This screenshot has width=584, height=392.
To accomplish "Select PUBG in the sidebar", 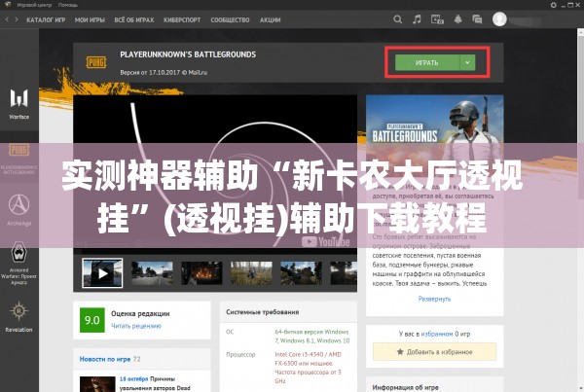I will [19, 159].
